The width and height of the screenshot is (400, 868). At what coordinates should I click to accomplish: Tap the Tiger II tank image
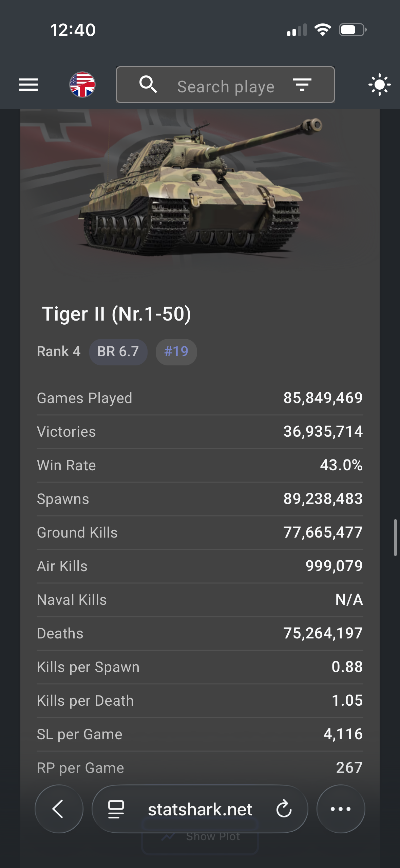pos(200,187)
